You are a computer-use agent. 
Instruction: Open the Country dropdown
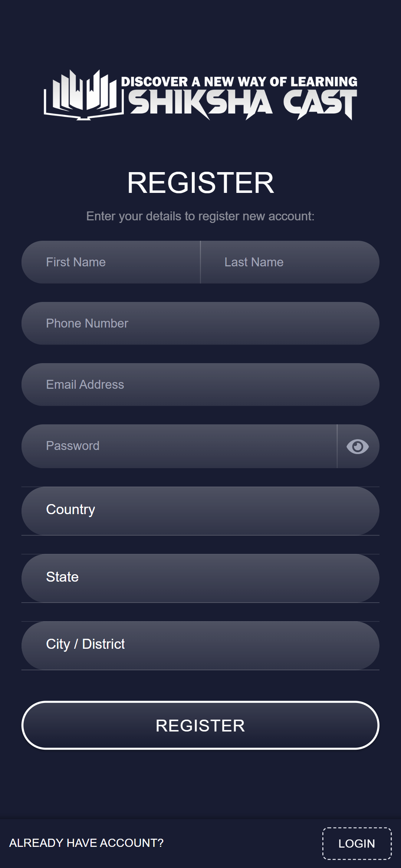(x=200, y=511)
